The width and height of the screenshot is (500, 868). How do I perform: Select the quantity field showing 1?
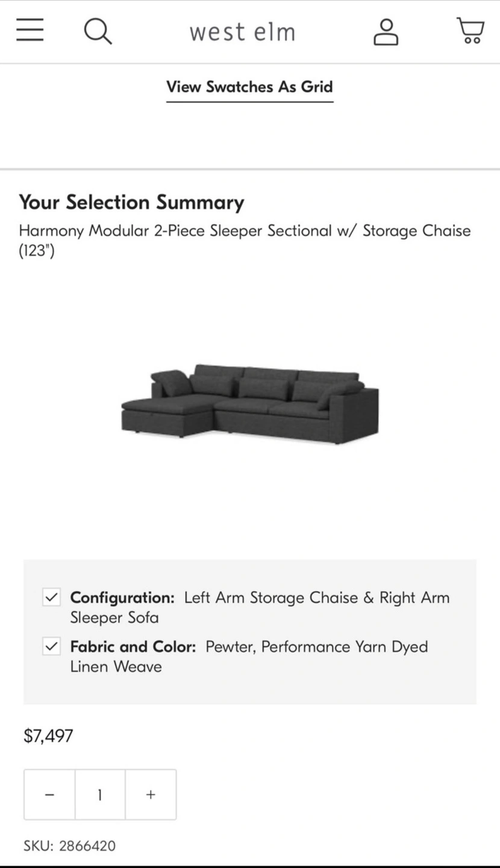click(100, 794)
